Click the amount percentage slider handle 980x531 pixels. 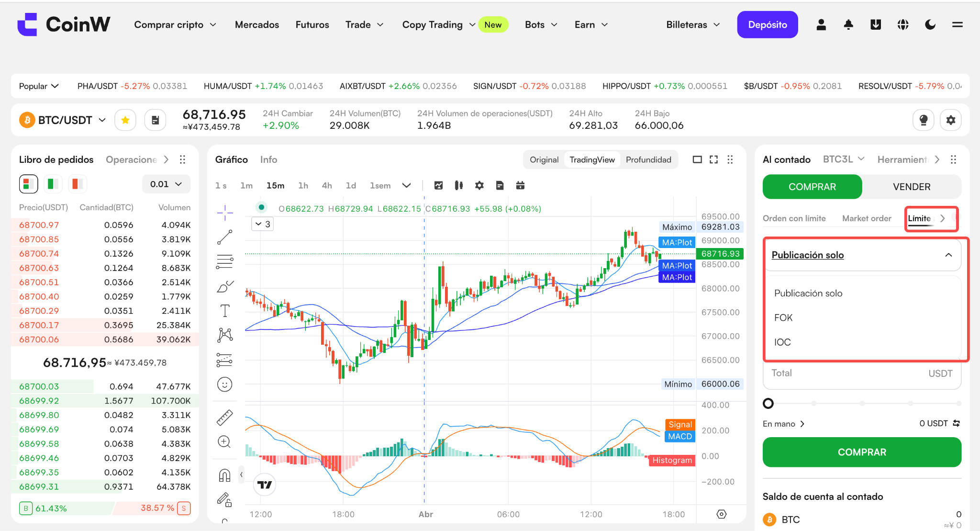(x=768, y=404)
